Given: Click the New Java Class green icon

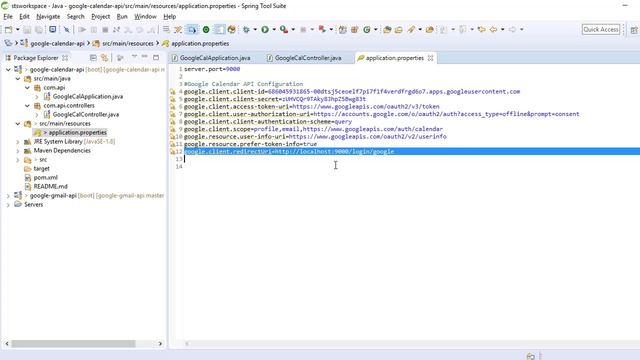Looking at the screenshot, I should point(367,29).
